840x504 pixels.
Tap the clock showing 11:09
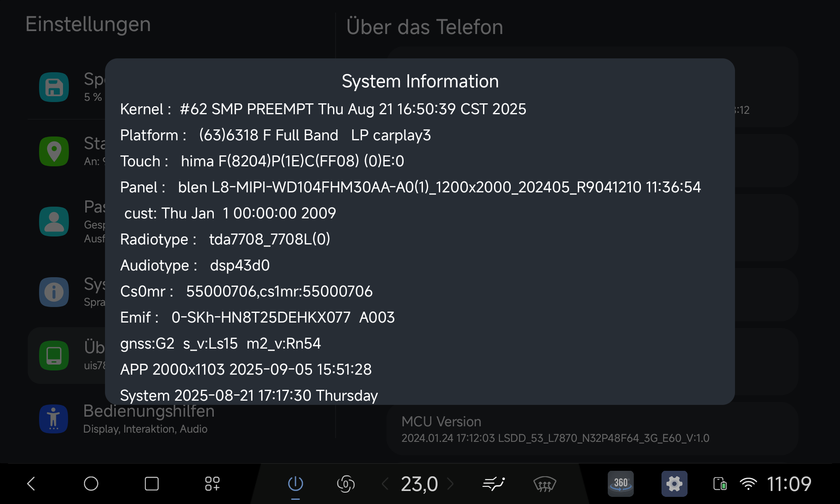pos(789,484)
